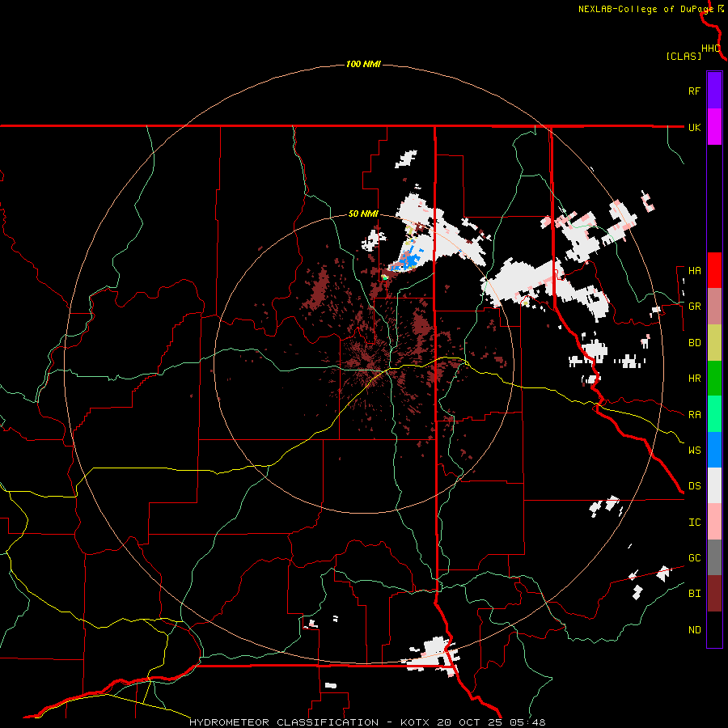728x728 pixels.
Task: Select the salmon GR legend color block
Action: [x=714, y=307]
